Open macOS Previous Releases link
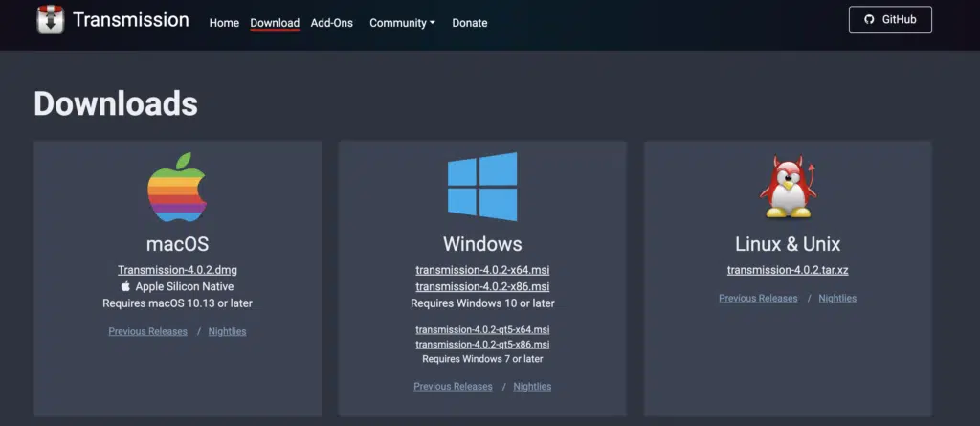 tap(148, 331)
